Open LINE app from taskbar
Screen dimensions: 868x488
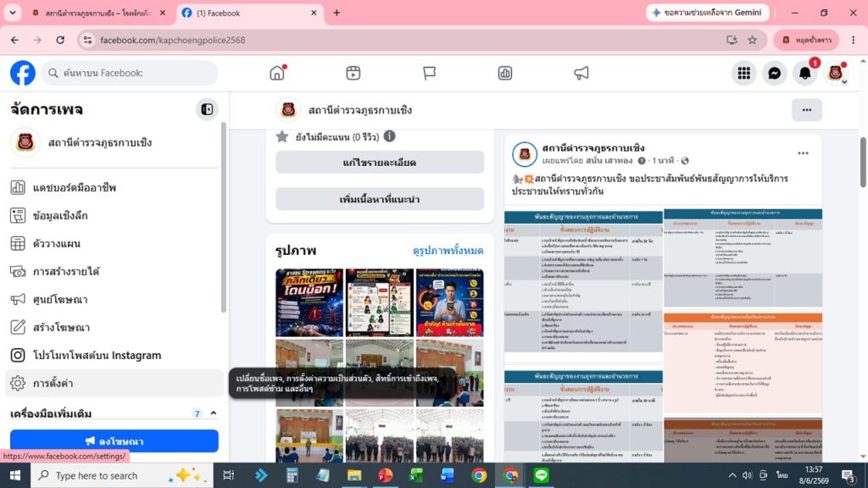pyautogui.click(x=541, y=475)
